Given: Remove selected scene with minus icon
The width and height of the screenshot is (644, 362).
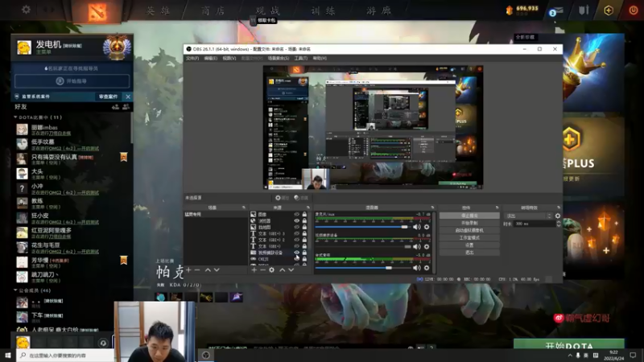Looking at the screenshot, I should 197,269.
